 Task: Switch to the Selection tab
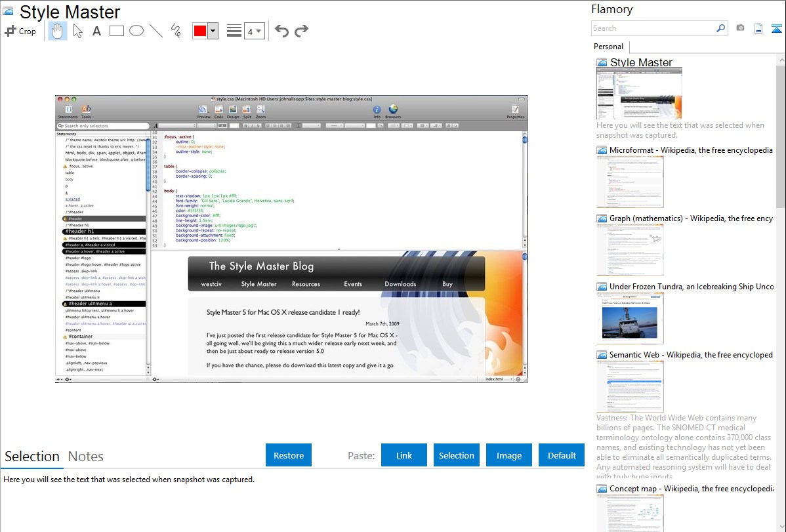32,457
